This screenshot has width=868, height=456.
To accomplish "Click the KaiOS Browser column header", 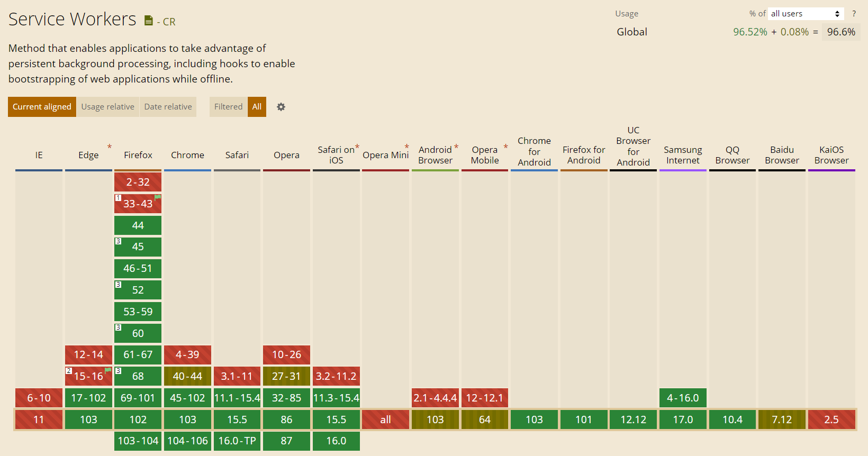I will click(x=831, y=155).
